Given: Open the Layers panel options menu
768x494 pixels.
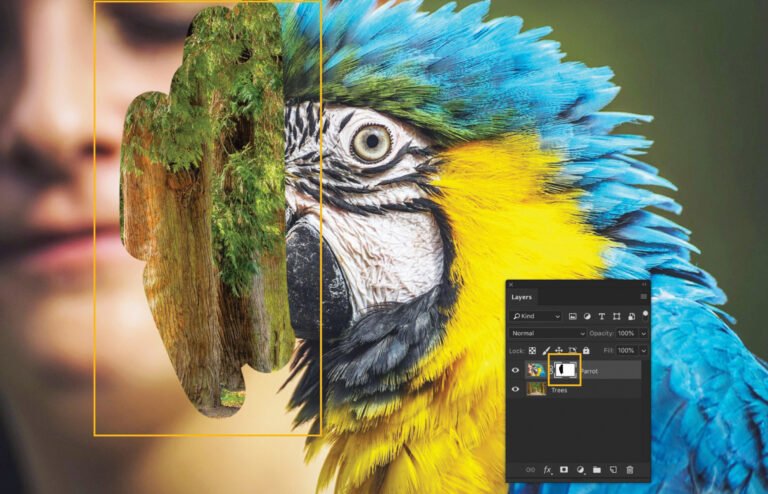Looking at the screenshot, I should (643, 297).
